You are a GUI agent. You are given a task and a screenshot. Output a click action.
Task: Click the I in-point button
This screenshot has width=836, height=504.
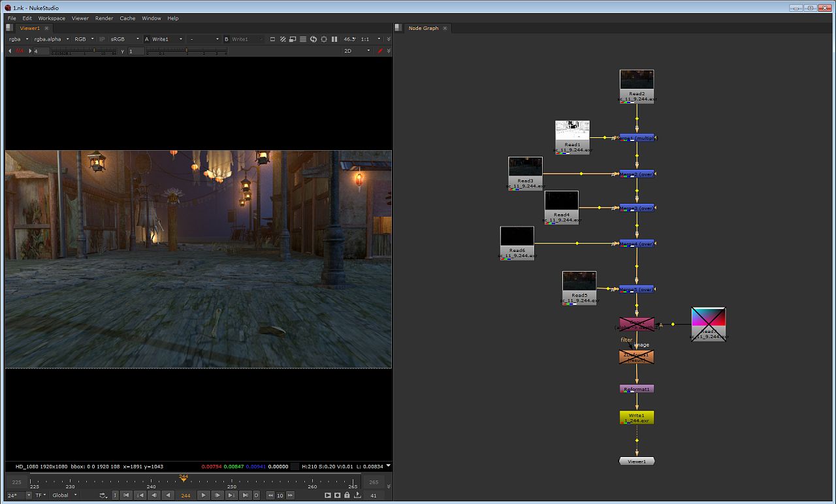(x=116, y=496)
